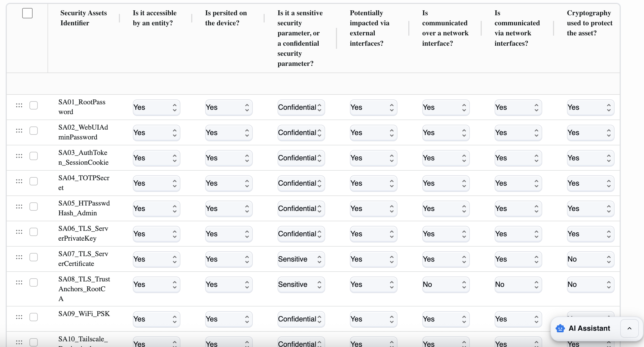Open the Confidential dropdown for SA01_RootPassword
The width and height of the screenshot is (644, 347).
pyautogui.click(x=301, y=107)
